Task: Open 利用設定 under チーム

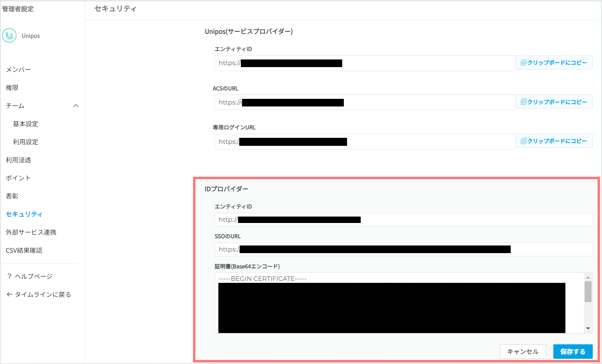Action: 25,142
